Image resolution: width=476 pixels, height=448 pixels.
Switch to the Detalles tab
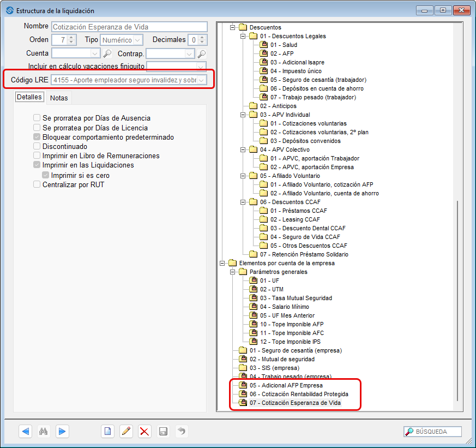click(29, 97)
